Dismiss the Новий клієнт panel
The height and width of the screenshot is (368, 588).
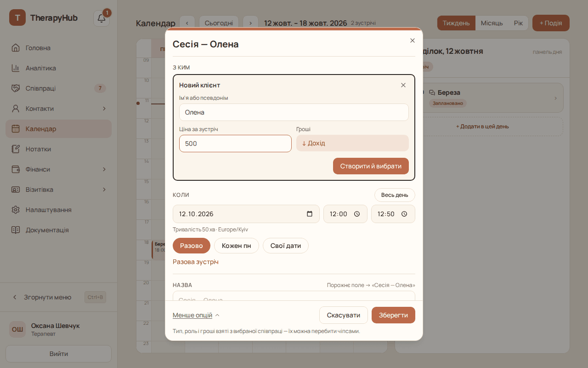(x=403, y=85)
